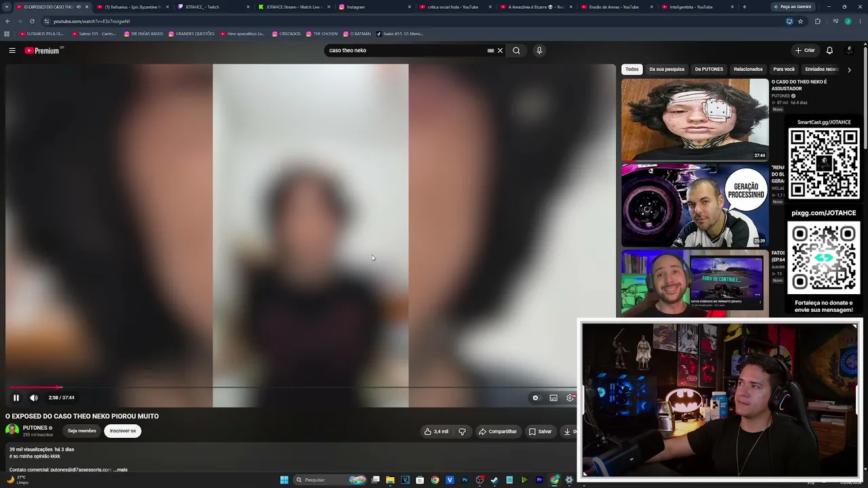Go back to previous page
This screenshot has height=488, width=868.
click(7, 21)
